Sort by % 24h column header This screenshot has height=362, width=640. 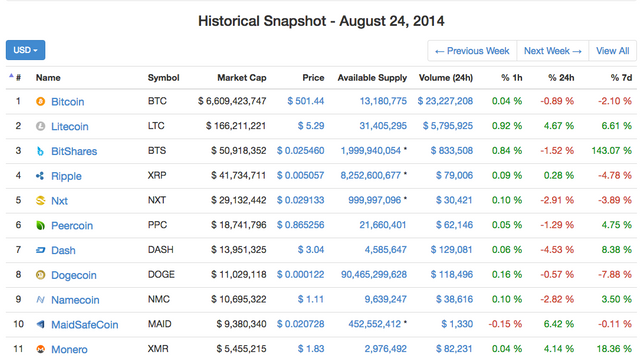click(561, 78)
